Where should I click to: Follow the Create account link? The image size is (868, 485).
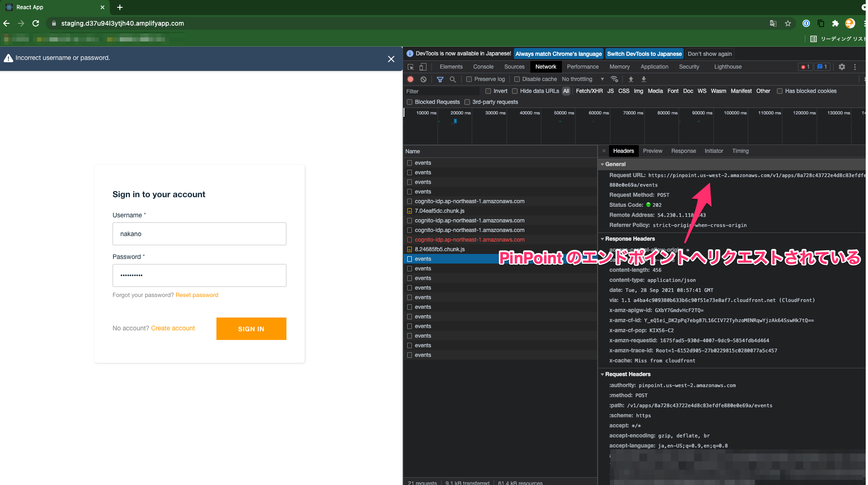point(173,328)
